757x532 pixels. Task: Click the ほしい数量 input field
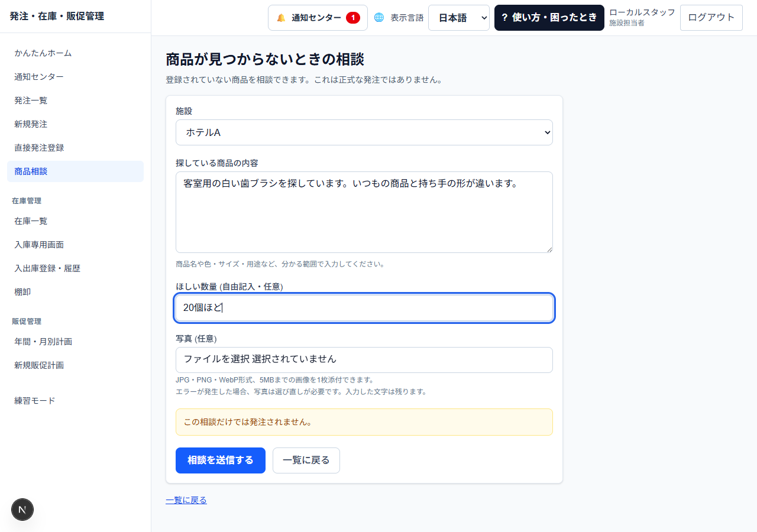tap(364, 308)
